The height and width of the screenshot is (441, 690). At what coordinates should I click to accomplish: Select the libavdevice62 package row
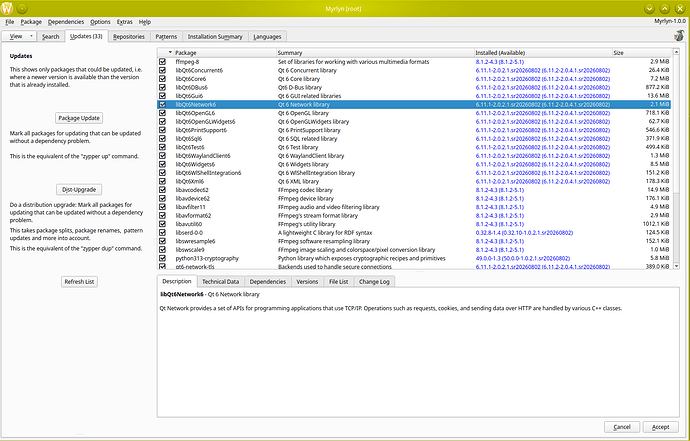[x=414, y=198]
